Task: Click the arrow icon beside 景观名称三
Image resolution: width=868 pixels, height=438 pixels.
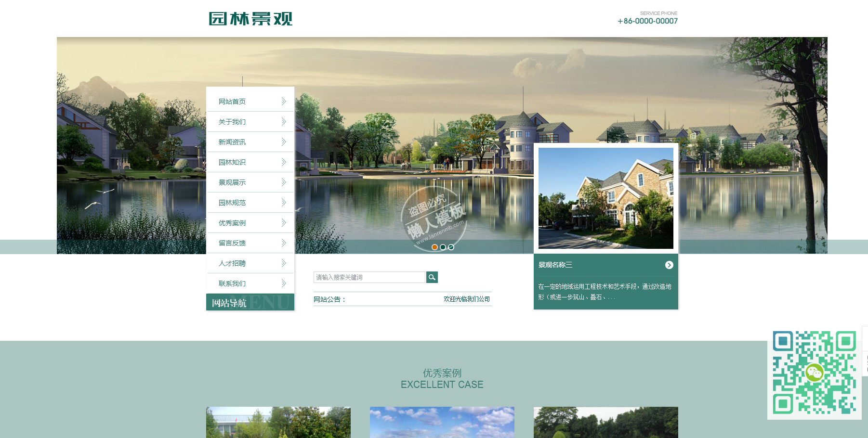Action: pos(669,265)
